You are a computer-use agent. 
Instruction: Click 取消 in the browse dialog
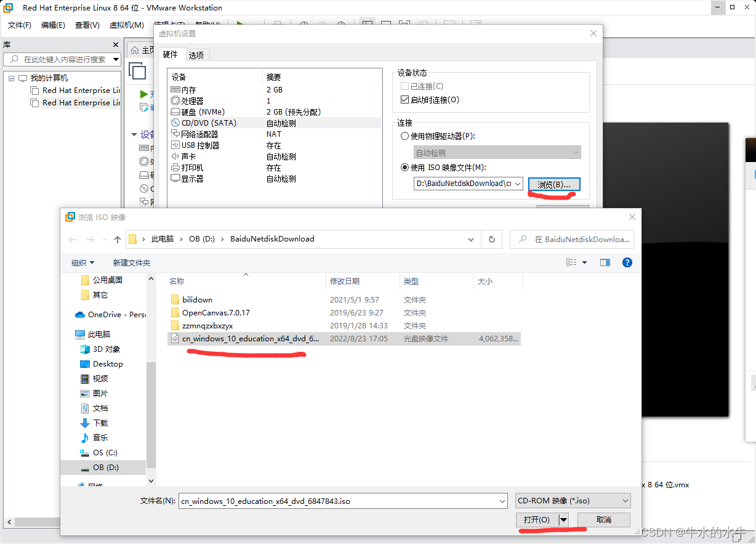(x=604, y=520)
